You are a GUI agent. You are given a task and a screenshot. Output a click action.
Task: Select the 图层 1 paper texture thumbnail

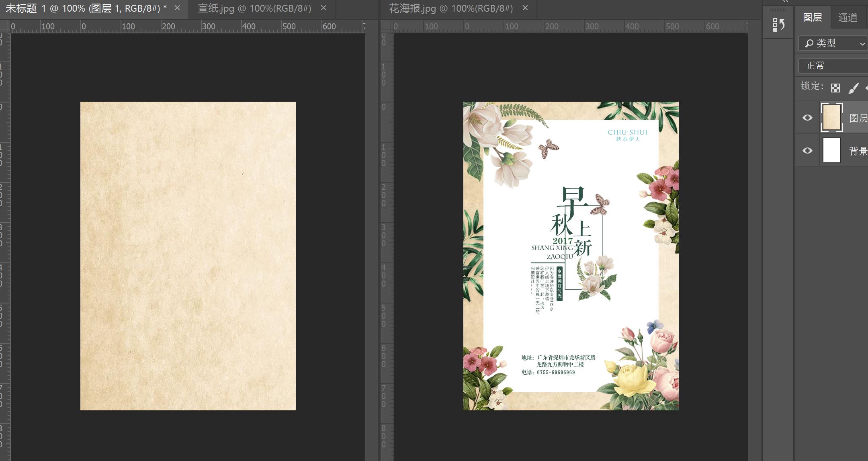click(x=831, y=117)
